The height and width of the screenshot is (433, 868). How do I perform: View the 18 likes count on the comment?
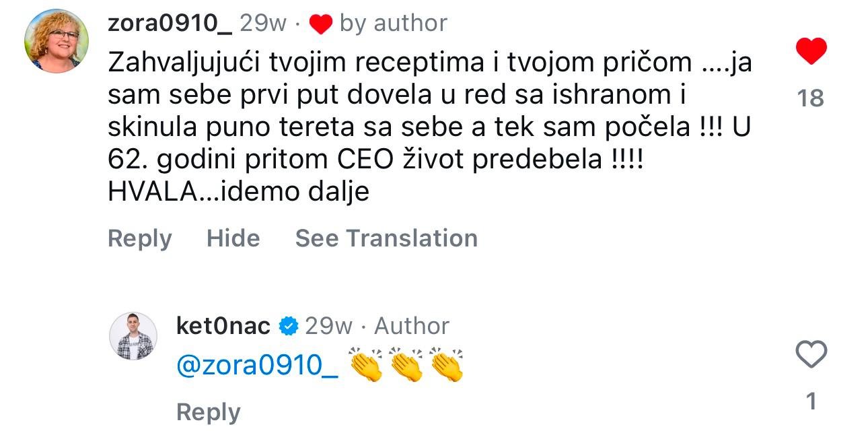pos(810,98)
